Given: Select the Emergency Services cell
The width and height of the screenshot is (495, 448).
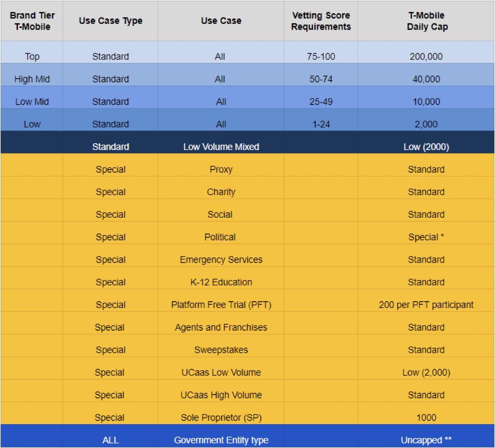Looking at the screenshot, I should (221, 259).
